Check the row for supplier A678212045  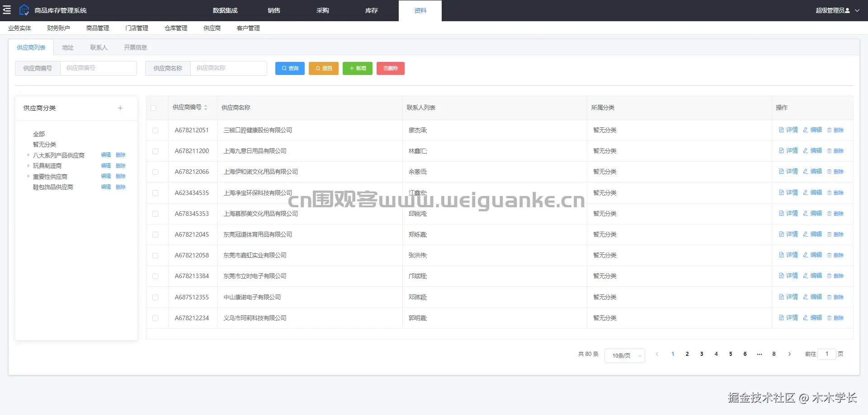pos(155,235)
